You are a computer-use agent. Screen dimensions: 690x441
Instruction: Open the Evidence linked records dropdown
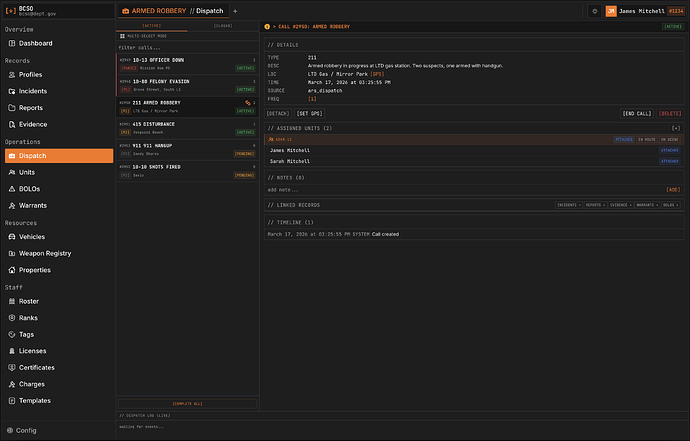[621, 205]
